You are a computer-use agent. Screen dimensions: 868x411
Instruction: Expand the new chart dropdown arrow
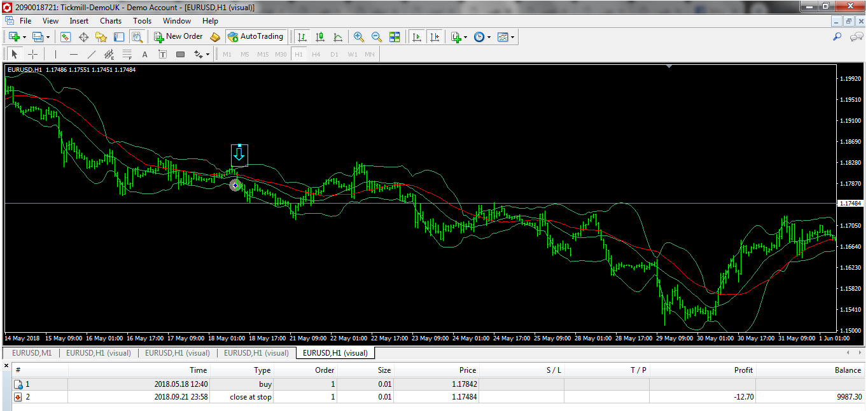24,37
